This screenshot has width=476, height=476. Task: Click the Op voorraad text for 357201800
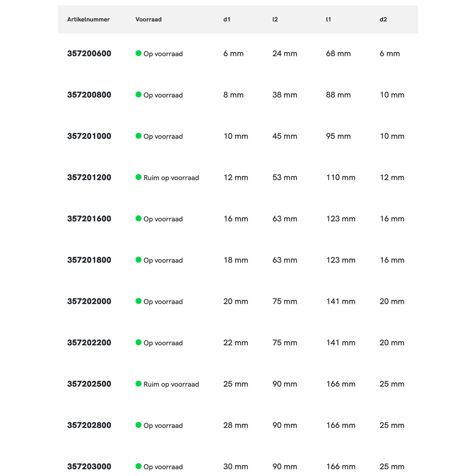163,260
